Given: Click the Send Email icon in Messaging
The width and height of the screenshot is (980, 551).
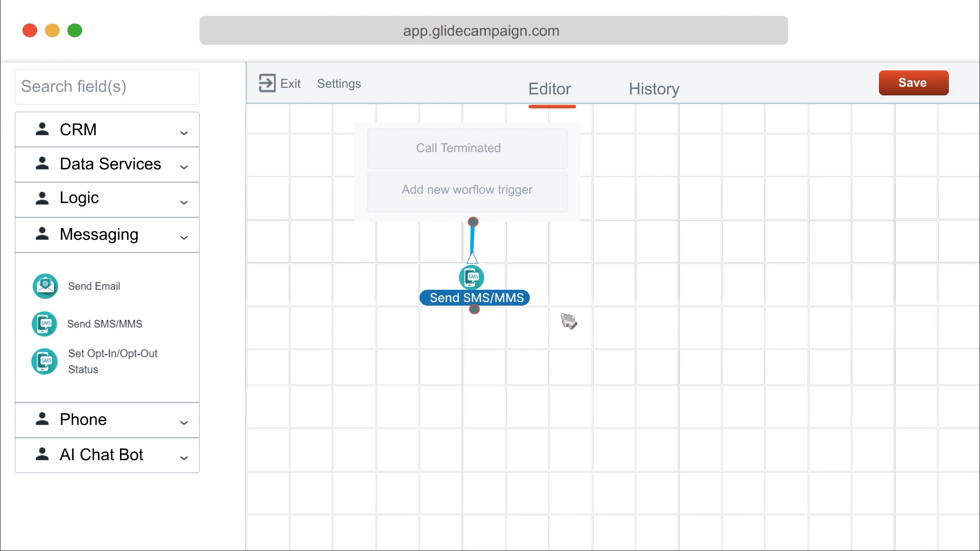Looking at the screenshot, I should tap(45, 286).
